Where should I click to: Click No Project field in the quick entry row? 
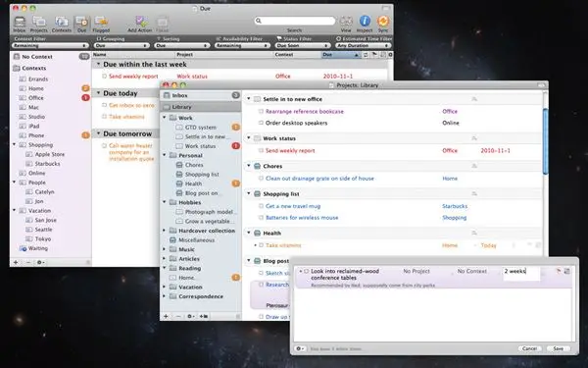pyautogui.click(x=416, y=271)
